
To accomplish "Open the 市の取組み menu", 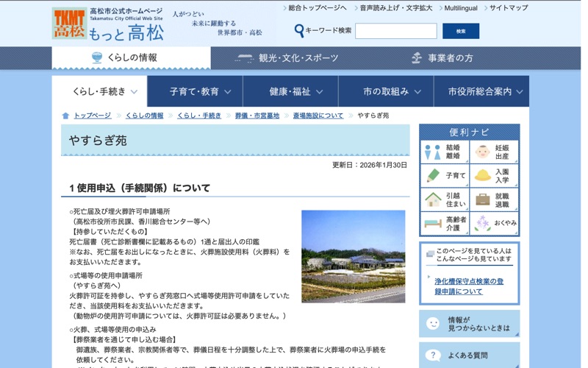I will pos(387,91).
